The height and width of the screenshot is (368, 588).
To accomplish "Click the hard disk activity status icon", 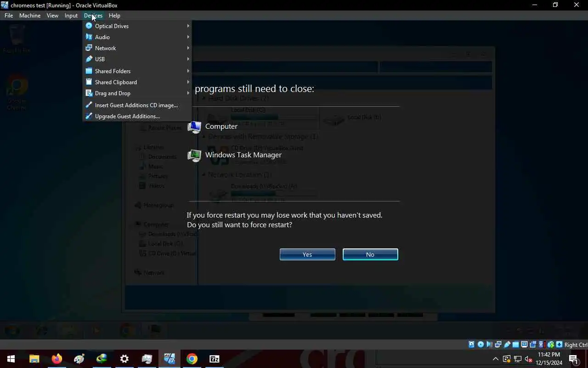I will 471,345.
